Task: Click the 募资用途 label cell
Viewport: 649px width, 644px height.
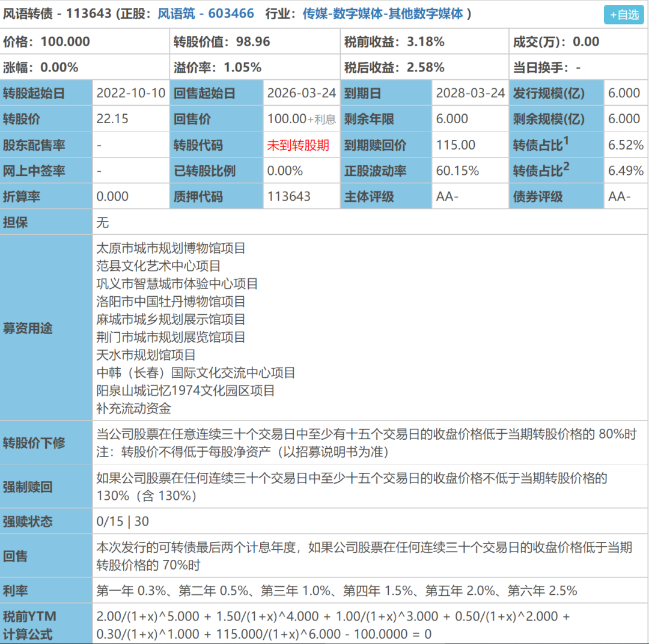Action: pos(46,328)
